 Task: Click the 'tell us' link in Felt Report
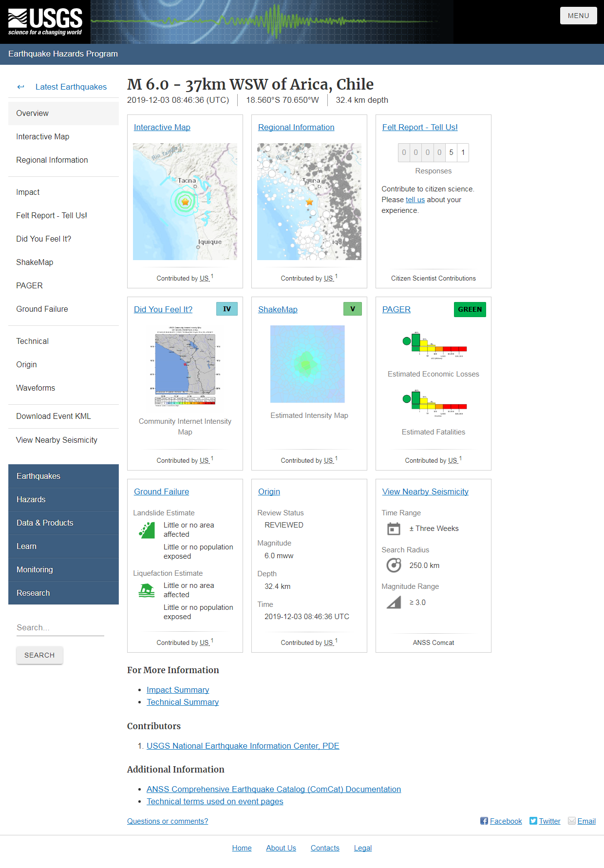pos(415,200)
